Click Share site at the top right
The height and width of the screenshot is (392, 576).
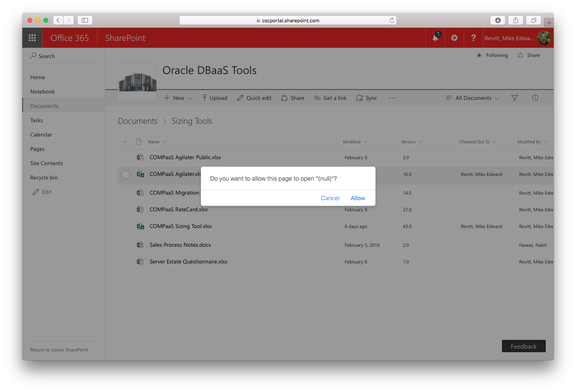(x=529, y=55)
